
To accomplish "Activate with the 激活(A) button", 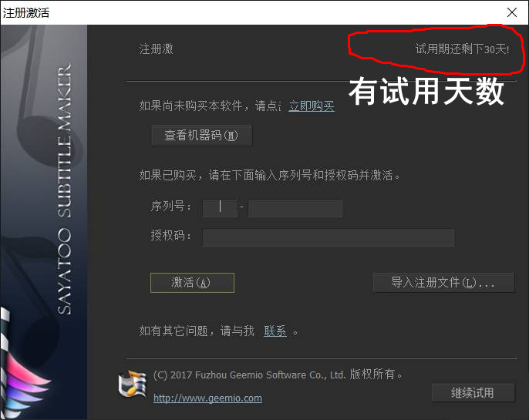I will [192, 283].
